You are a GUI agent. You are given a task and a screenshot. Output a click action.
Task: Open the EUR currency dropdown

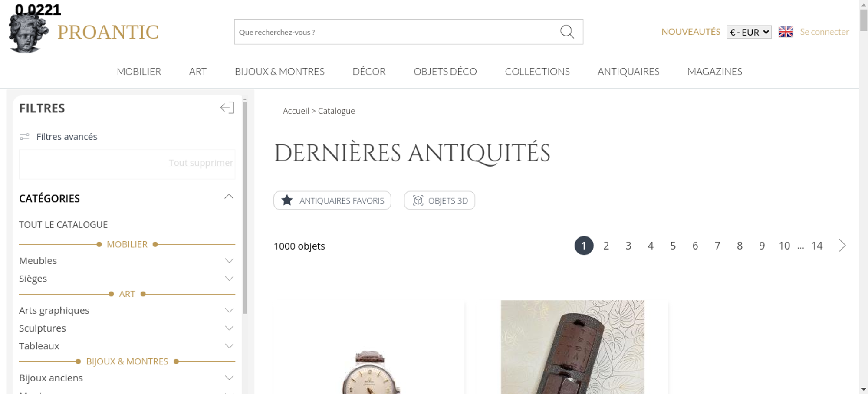pyautogui.click(x=749, y=32)
